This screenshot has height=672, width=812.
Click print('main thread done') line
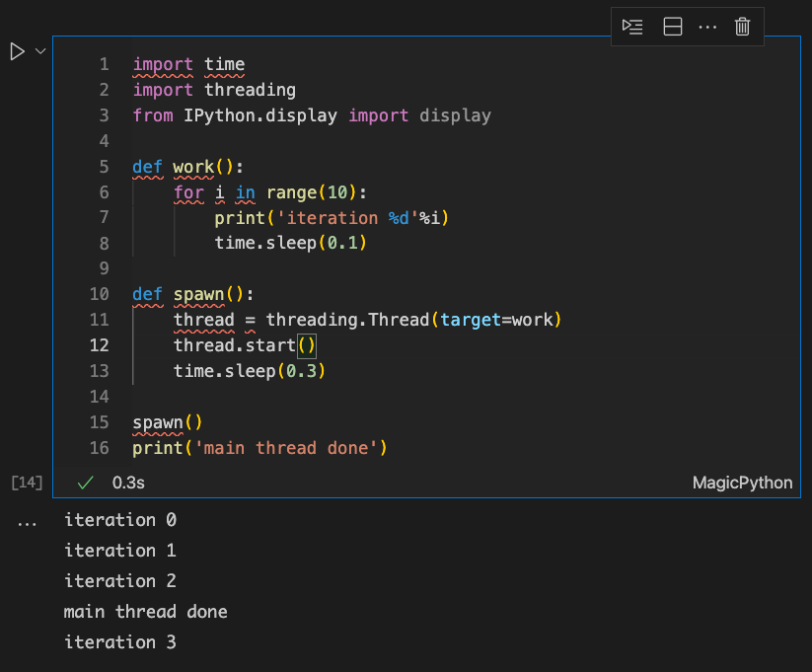(x=259, y=448)
